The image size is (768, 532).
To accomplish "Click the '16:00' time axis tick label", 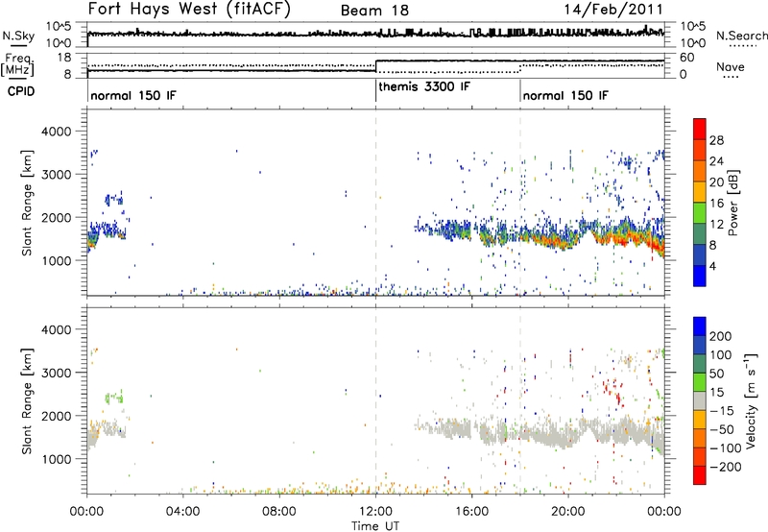I will tap(471, 512).
